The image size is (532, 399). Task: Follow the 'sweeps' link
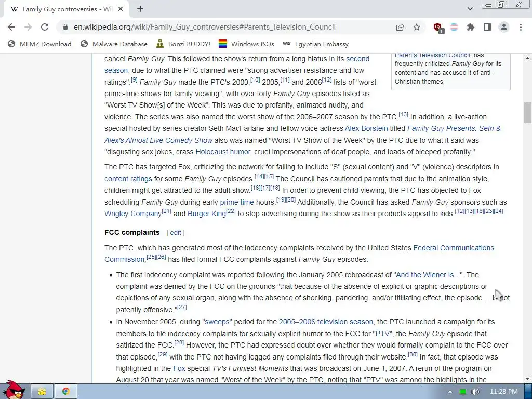pyautogui.click(x=218, y=322)
